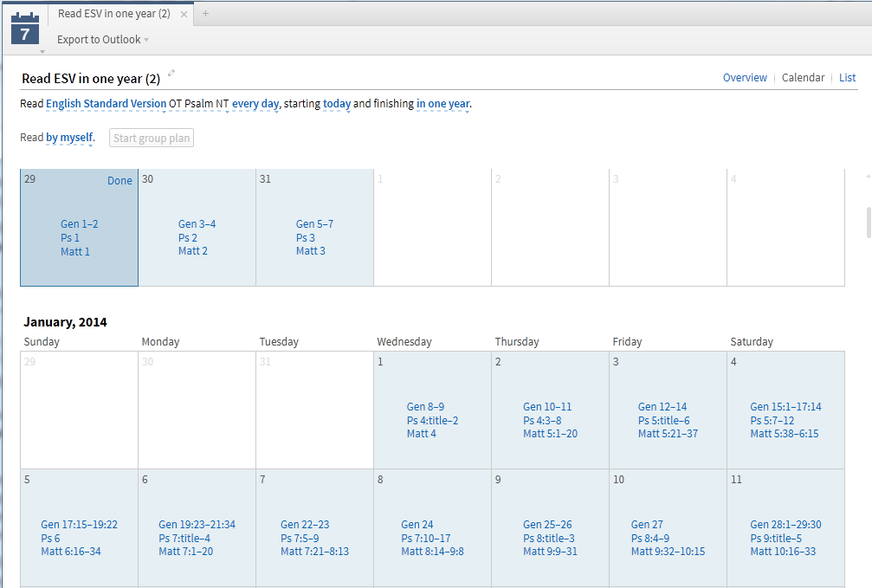This screenshot has height=588, width=872.
Task: Open Ps 8:title–3 reading
Action: [548, 539]
